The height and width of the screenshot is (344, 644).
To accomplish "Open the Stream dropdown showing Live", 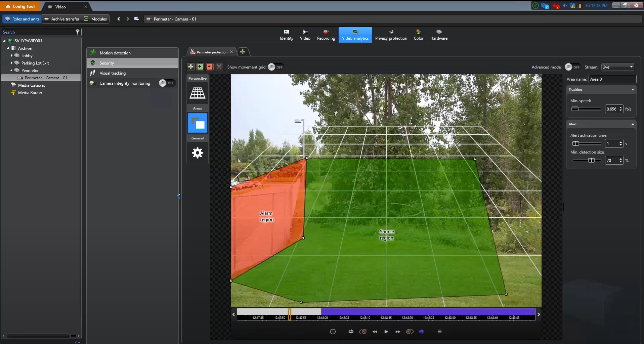I will click(x=617, y=67).
